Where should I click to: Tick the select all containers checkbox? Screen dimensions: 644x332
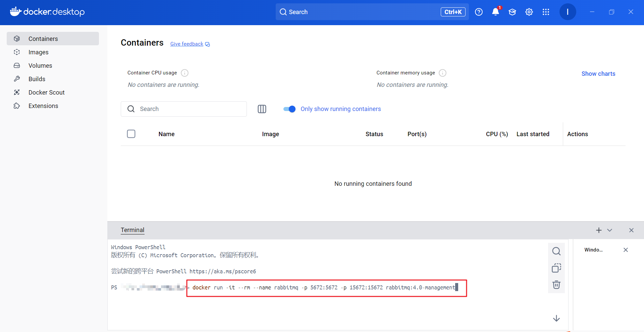[131, 134]
